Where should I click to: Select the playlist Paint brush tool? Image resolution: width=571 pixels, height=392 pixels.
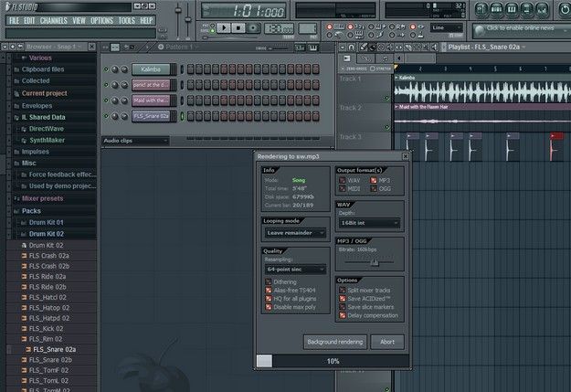click(x=372, y=47)
